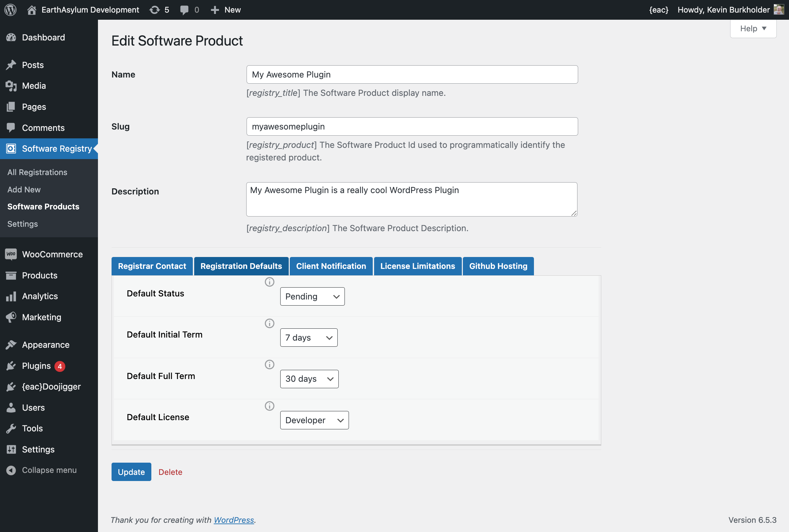The image size is (789, 532).
Task: Click the {eac}Doojigger sidebar icon
Action: tap(11, 387)
